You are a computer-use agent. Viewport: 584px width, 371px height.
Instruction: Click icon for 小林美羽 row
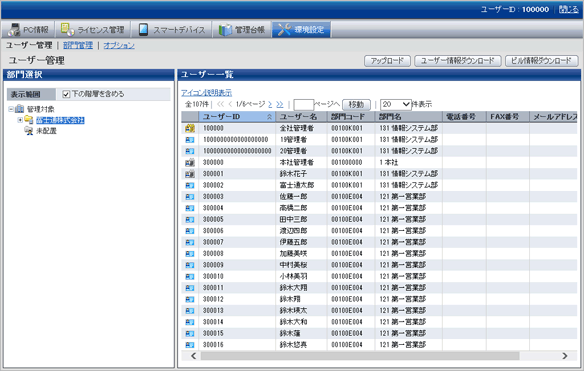[x=190, y=277]
